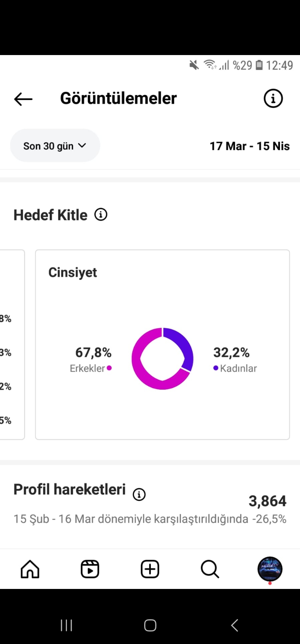Open the Reels icon in the bottom bar
The height and width of the screenshot is (644, 300).
tap(90, 569)
